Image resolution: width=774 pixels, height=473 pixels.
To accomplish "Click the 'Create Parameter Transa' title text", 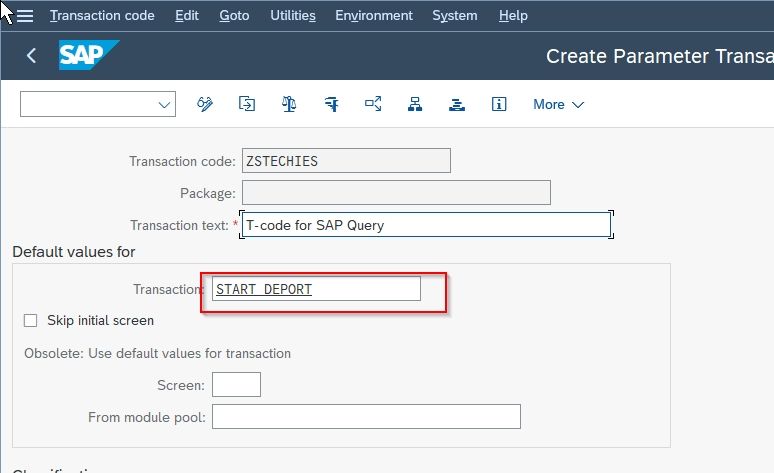I will point(659,56).
